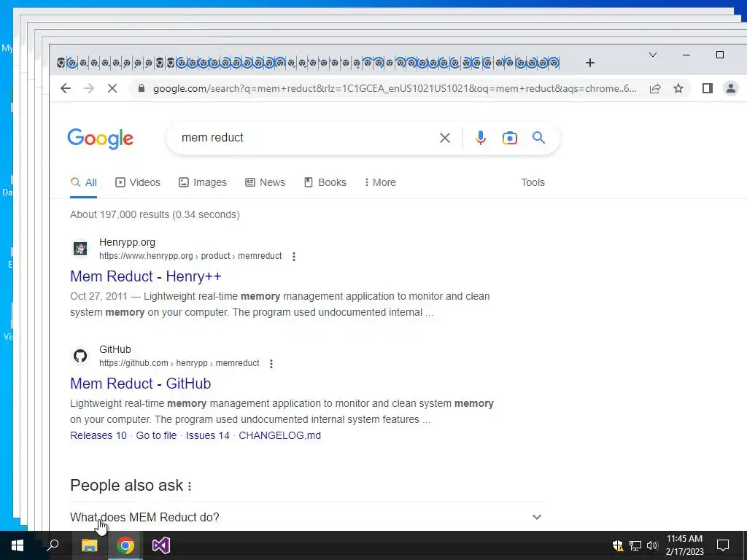The height and width of the screenshot is (560, 747).
Task: Switch to Images results
Action: pos(203,182)
